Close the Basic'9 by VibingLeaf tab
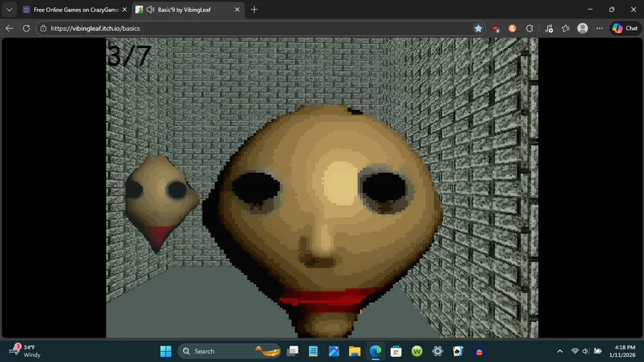 pyautogui.click(x=237, y=9)
